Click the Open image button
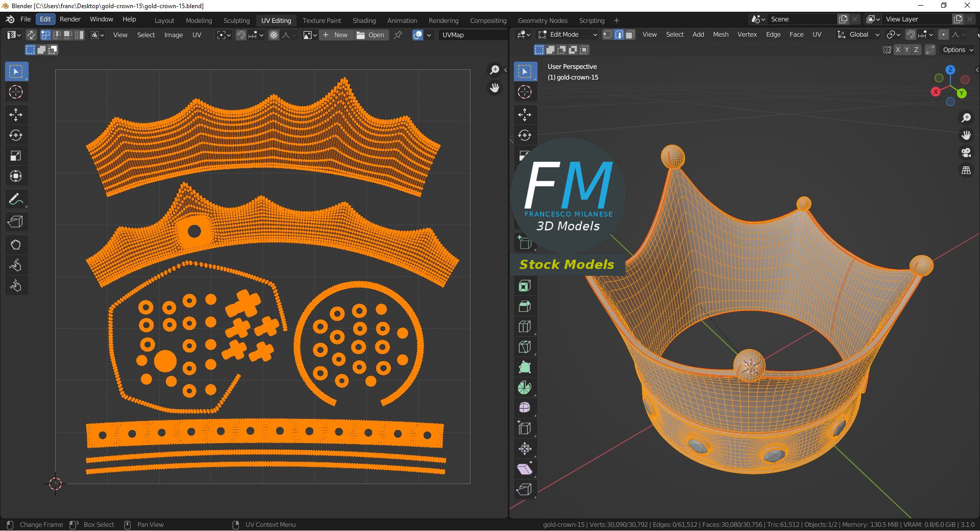 pyautogui.click(x=371, y=35)
